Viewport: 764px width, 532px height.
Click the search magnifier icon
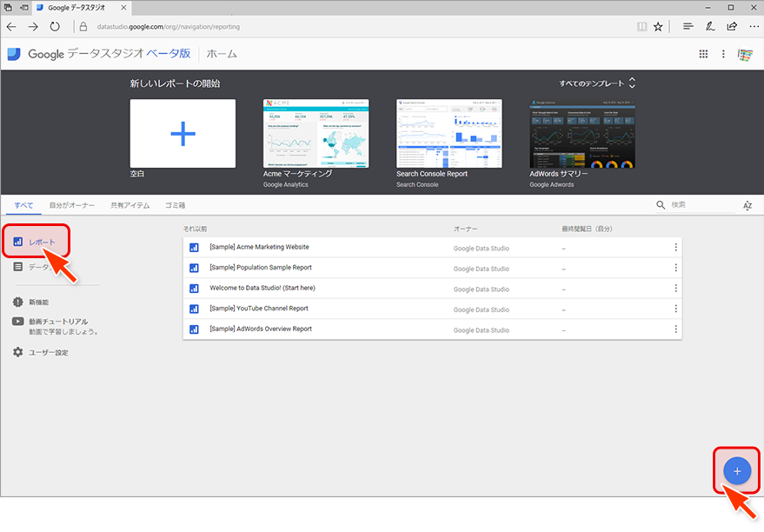661,205
